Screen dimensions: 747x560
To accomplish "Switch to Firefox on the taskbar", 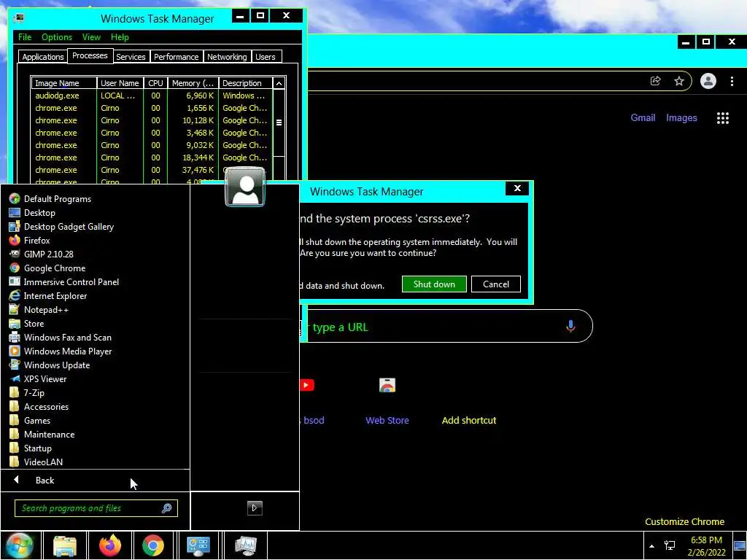I will 110,545.
